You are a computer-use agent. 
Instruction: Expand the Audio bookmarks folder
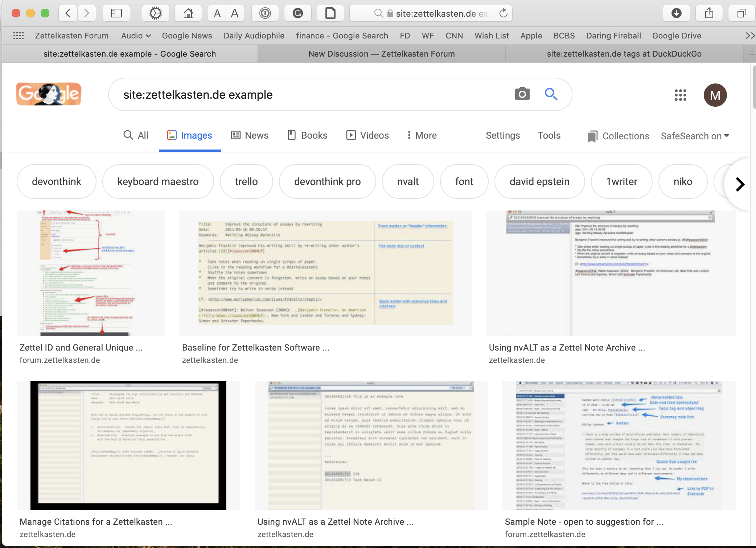click(136, 36)
